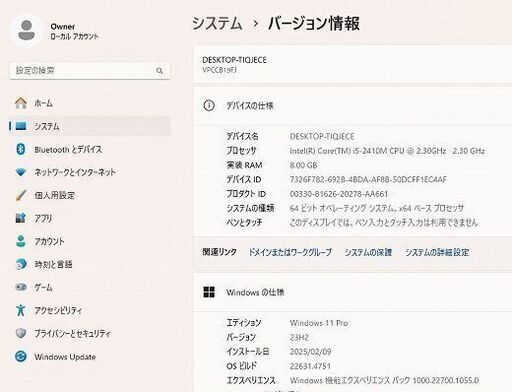512x392 pixels.
Task: Open ドメインまたはワークグループ link
Action: (x=290, y=252)
